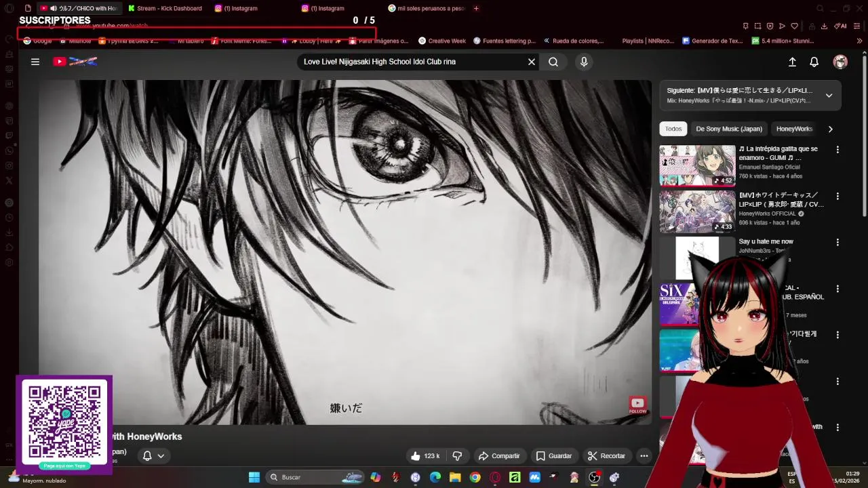Viewport: 868px width, 488px height.
Task: Open Generador de Tex... bookmark
Action: 713,41
